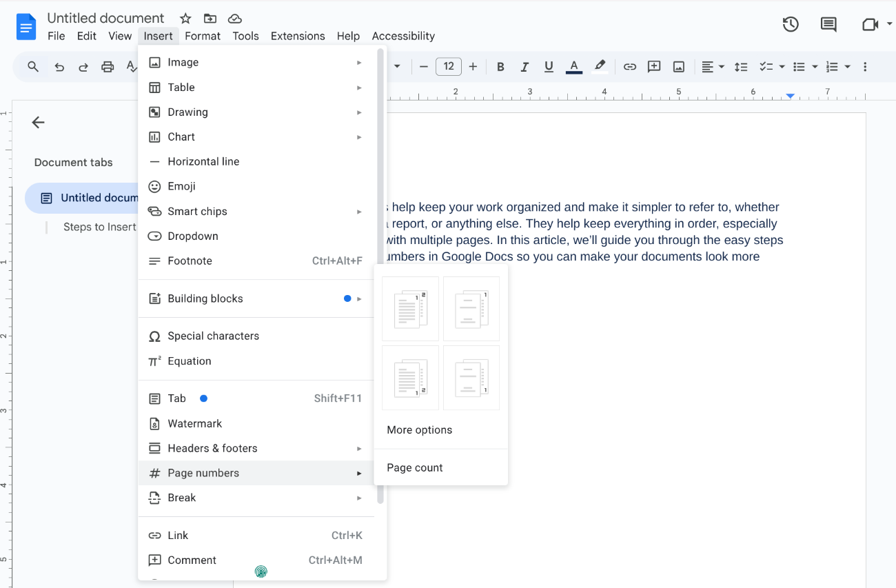
Task: Select Page count
Action: coord(414,467)
